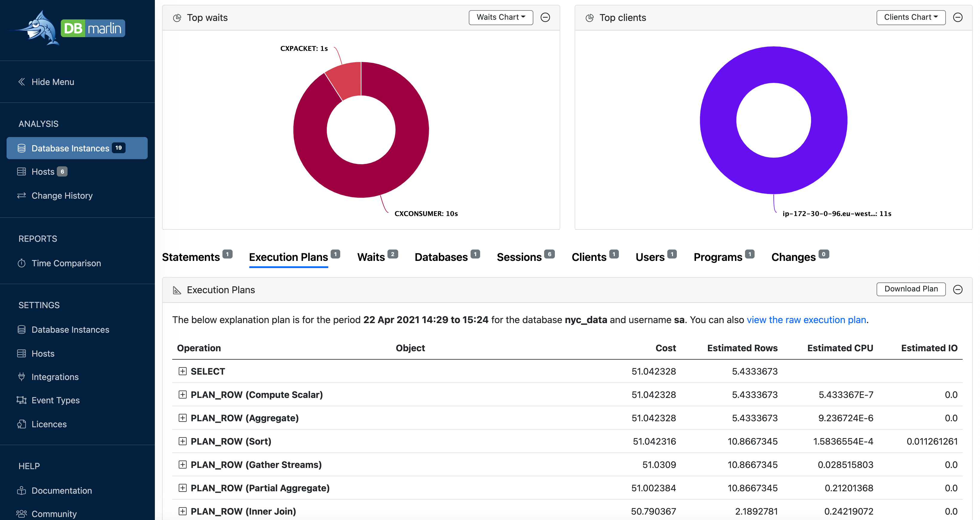The width and height of the screenshot is (980, 520).
Task: Click the Top waits pie chart icon
Action: (x=177, y=18)
